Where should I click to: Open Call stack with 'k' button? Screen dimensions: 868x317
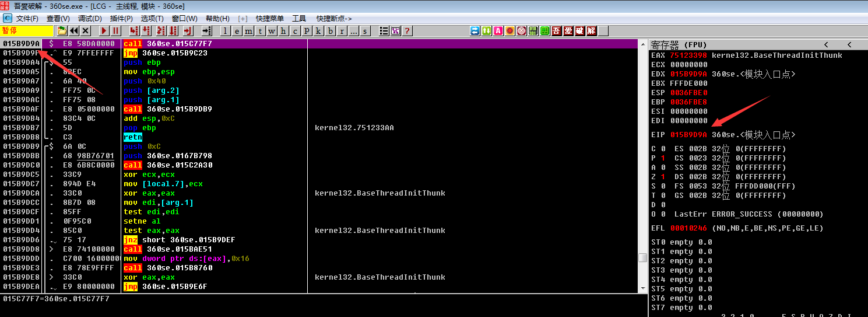tap(319, 31)
